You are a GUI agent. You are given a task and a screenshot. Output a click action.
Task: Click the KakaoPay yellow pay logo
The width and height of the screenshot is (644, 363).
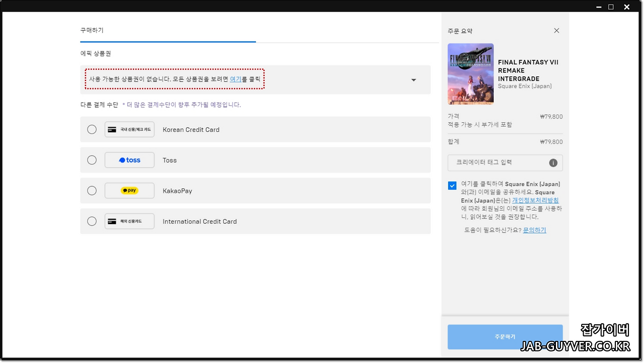point(129,191)
